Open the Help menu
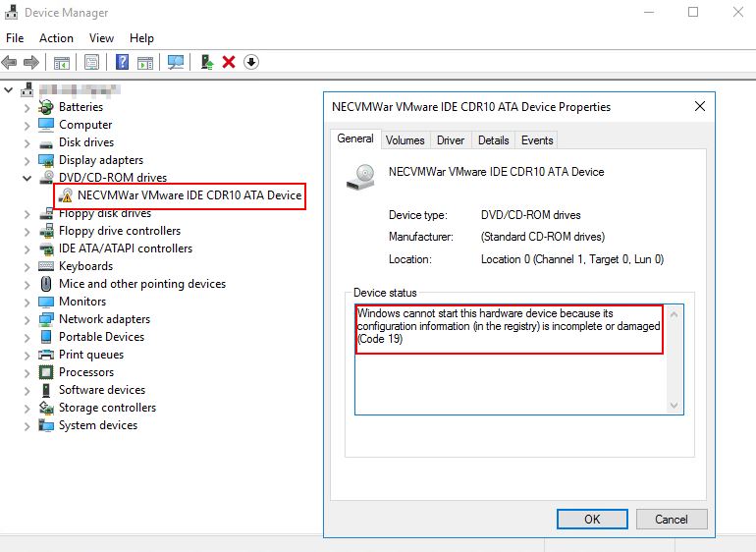Viewport: 756px width, 552px height. pyautogui.click(x=141, y=38)
